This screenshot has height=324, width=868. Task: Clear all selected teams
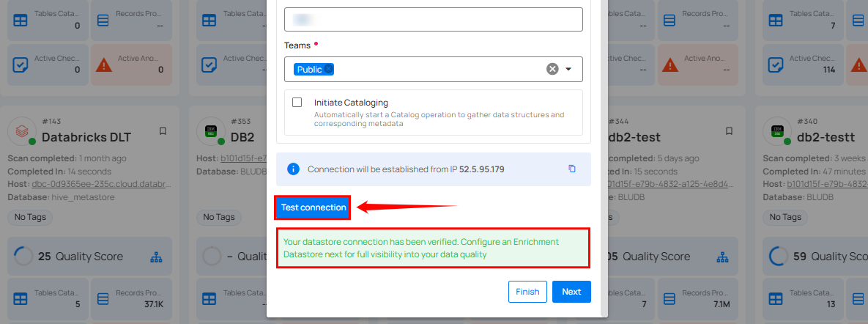click(552, 69)
